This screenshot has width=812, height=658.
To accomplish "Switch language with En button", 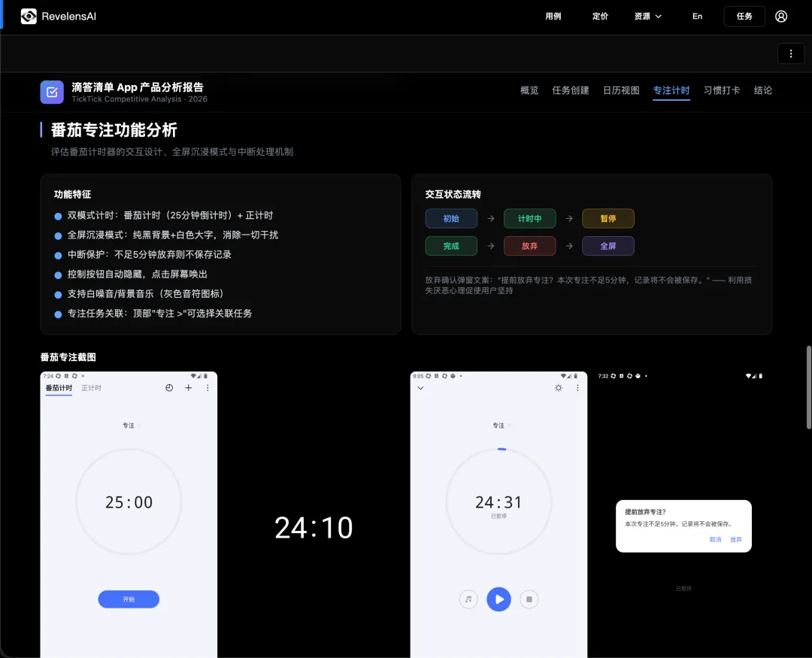I will [697, 17].
